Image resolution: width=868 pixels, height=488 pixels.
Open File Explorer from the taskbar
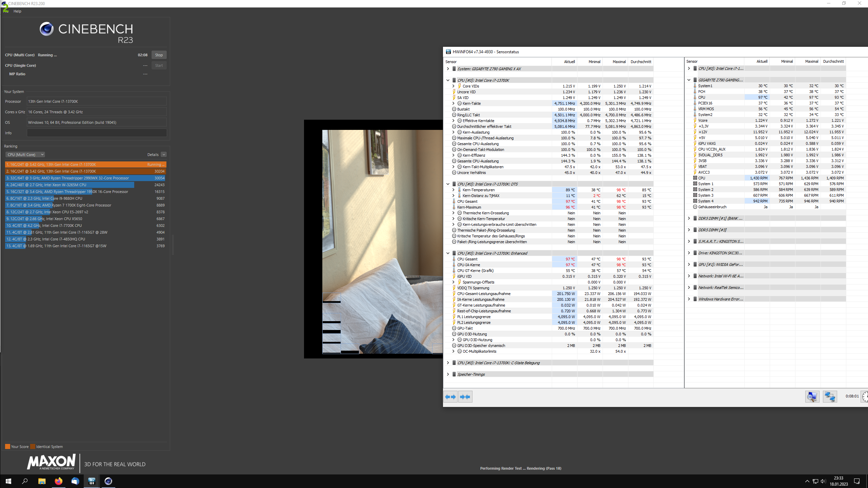click(x=42, y=481)
